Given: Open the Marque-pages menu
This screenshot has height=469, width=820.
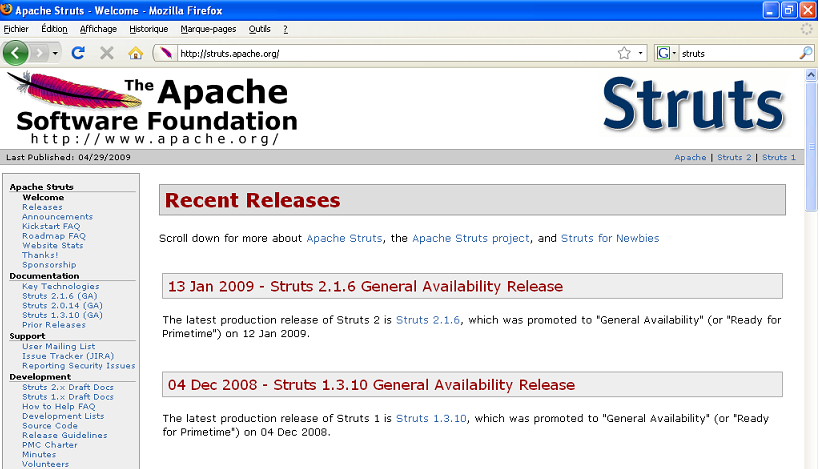Looking at the screenshot, I should click(208, 29).
